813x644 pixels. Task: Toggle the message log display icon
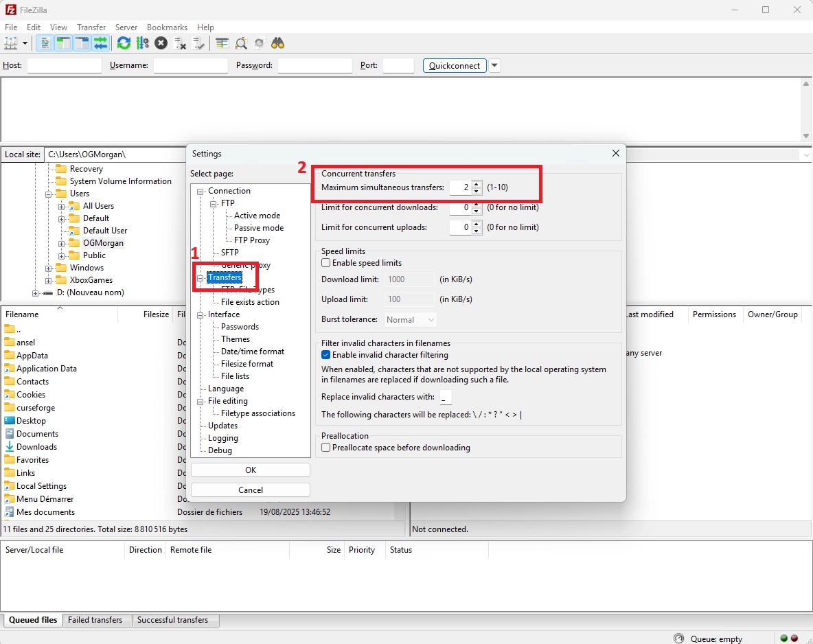click(x=45, y=43)
